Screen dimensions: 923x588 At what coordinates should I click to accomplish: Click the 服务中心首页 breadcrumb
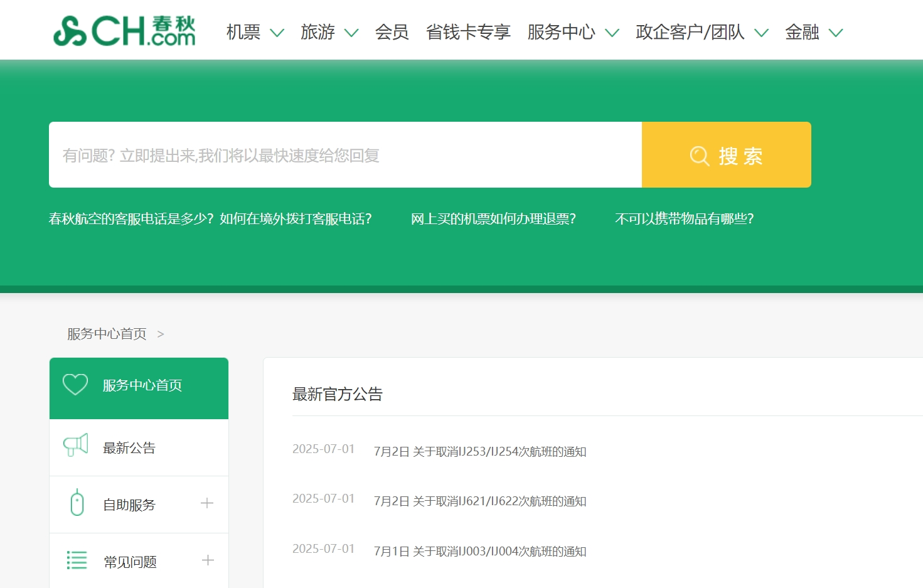107,334
